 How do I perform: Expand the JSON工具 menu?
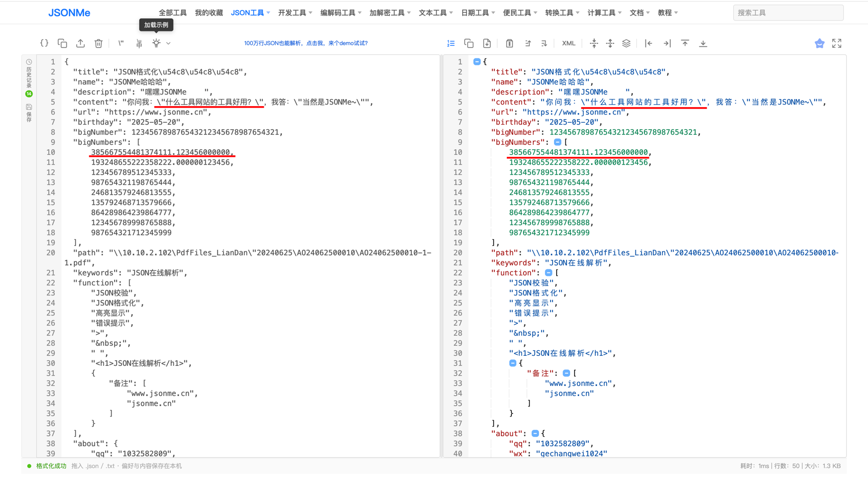coord(250,13)
